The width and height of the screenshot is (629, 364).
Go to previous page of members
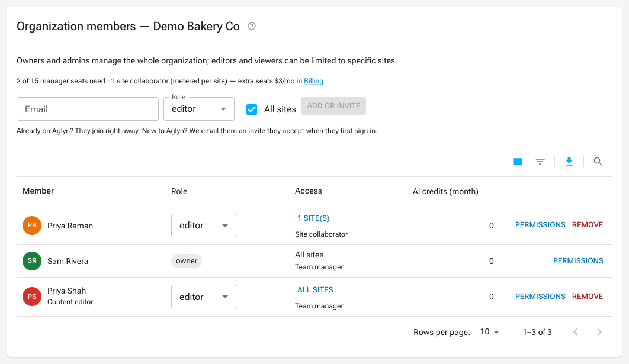pyautogui.click(x=576, y=332)
